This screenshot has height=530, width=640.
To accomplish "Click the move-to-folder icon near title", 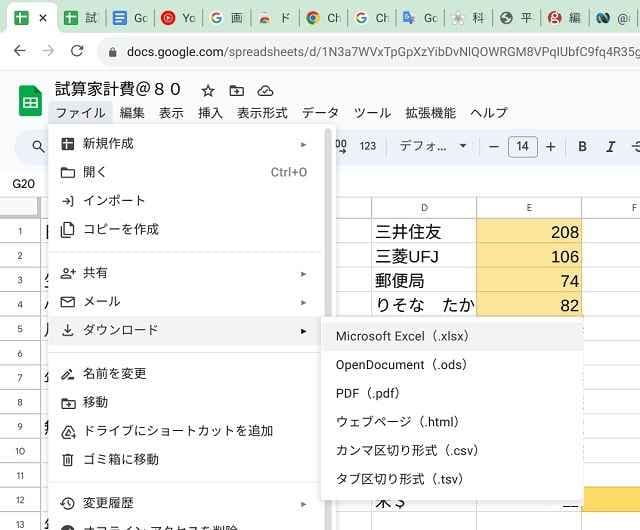I will pyautogui.click(x=236, y=90).
